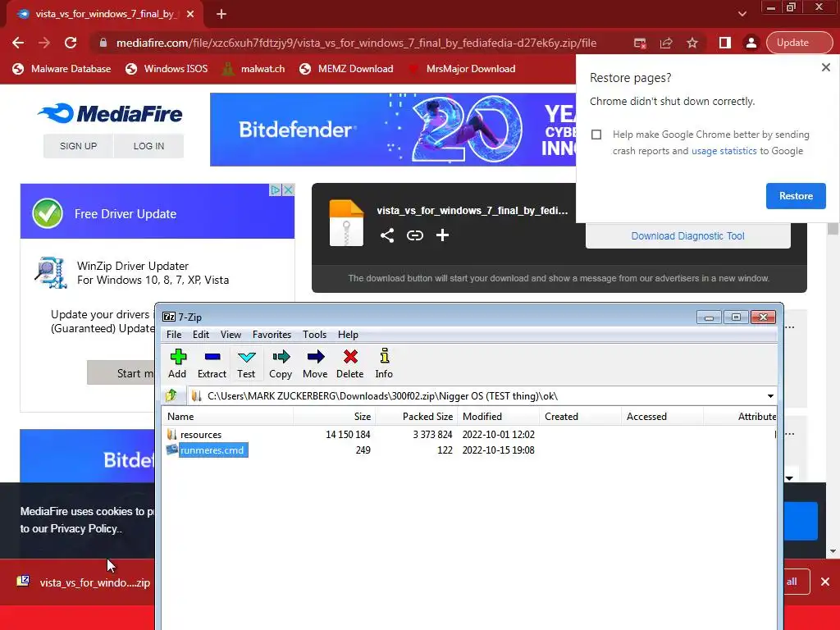The width and height of the screenshot is (840, 630).
Task: Open downloaded vista_vs_for_windo zip item
Action: point(84,582)
